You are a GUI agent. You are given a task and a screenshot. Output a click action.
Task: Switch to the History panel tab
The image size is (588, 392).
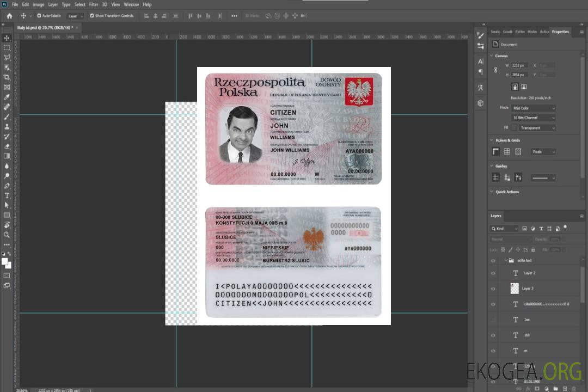[x=532, y=32]
